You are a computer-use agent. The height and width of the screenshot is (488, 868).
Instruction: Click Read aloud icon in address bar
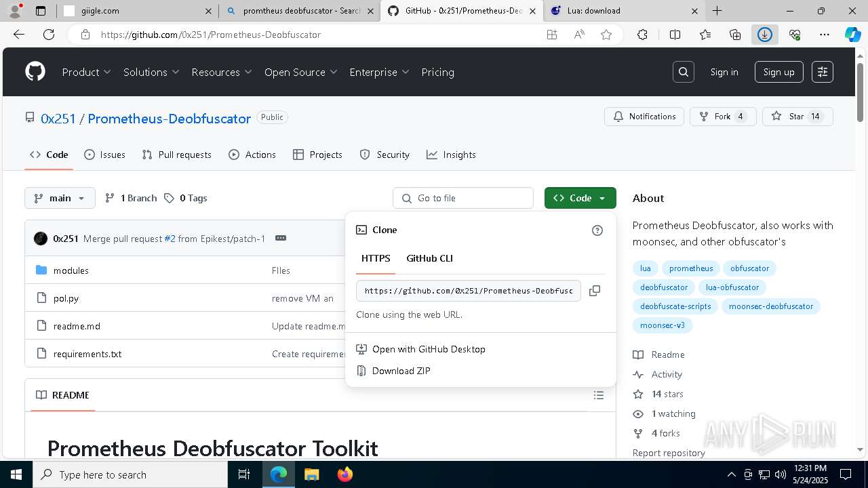(x=579, y=35)
